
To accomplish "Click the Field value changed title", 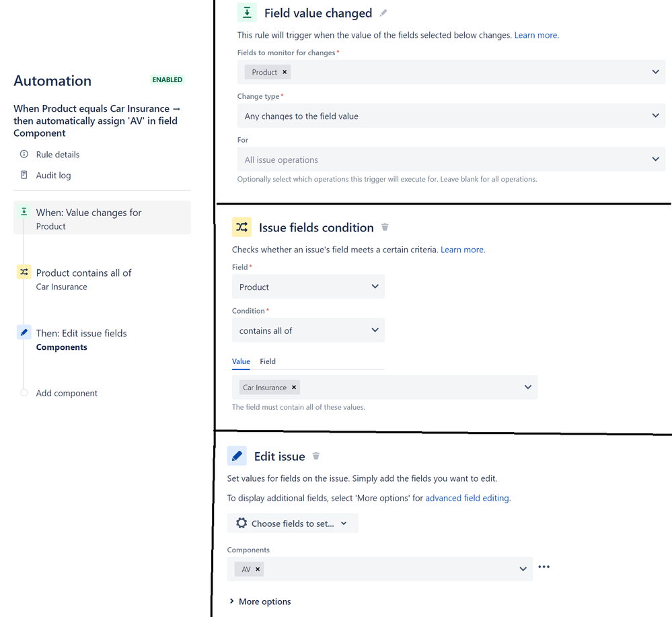I will click(318, 13).
